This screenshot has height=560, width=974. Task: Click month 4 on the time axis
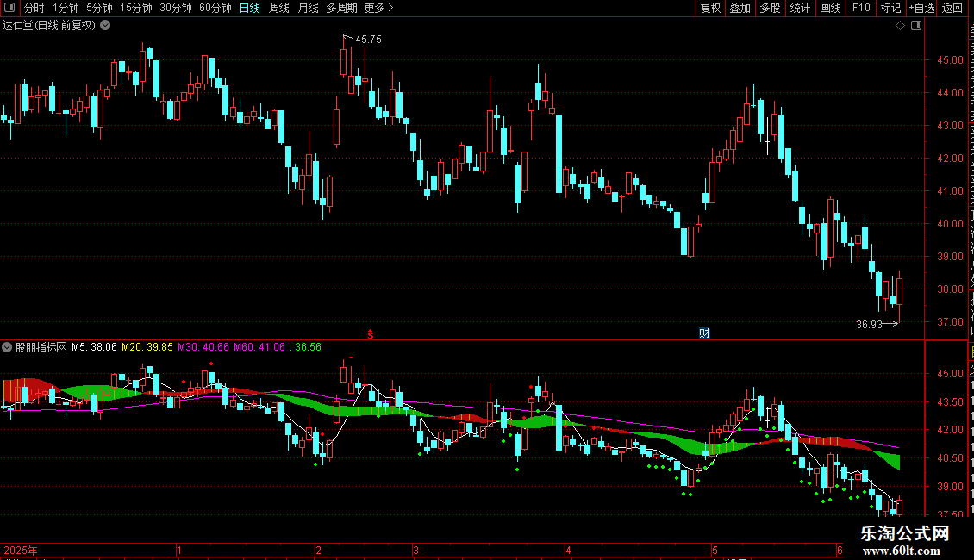(x=568, y=550)
